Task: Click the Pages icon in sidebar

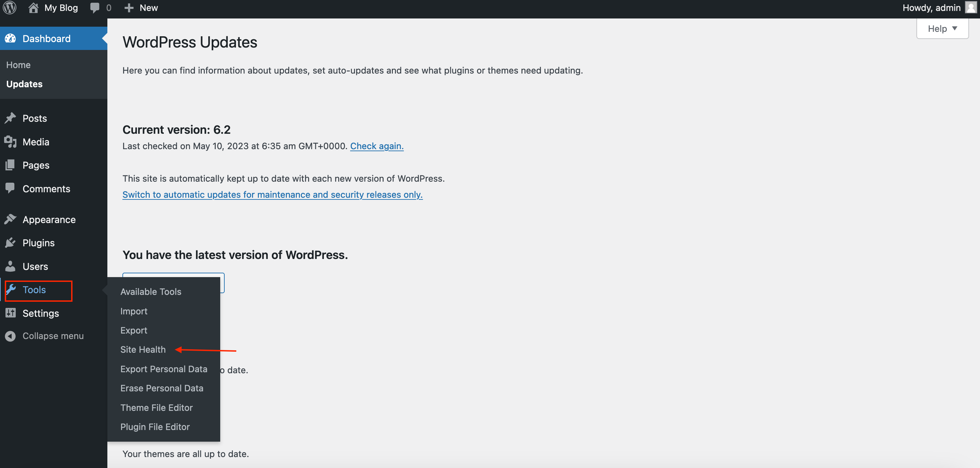Action: coord(10,165)
